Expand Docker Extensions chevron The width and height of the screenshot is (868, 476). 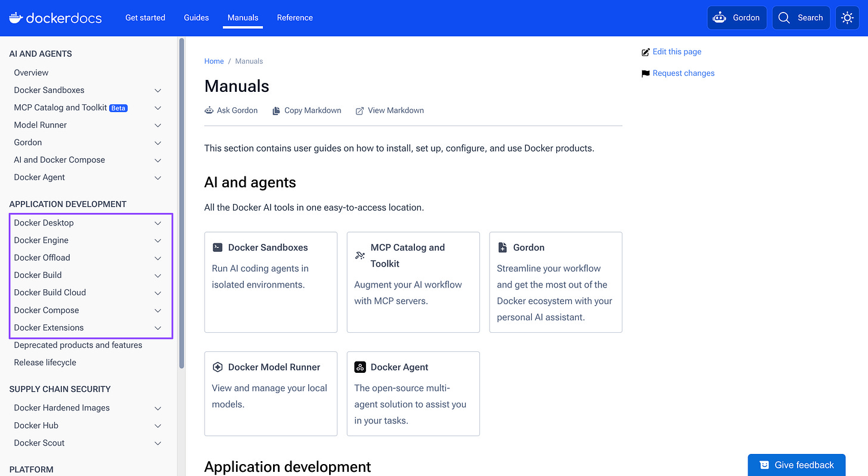pyautogui.click(x=158, y=327)
